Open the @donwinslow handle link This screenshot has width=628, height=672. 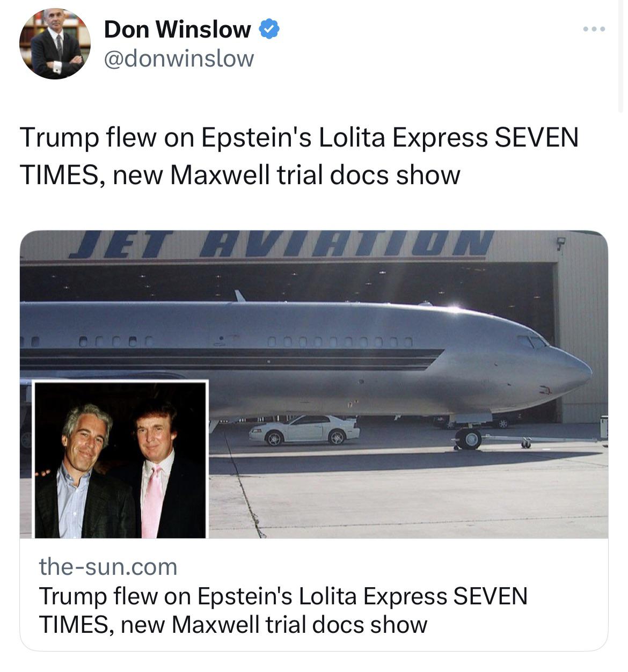coord(178,59)
